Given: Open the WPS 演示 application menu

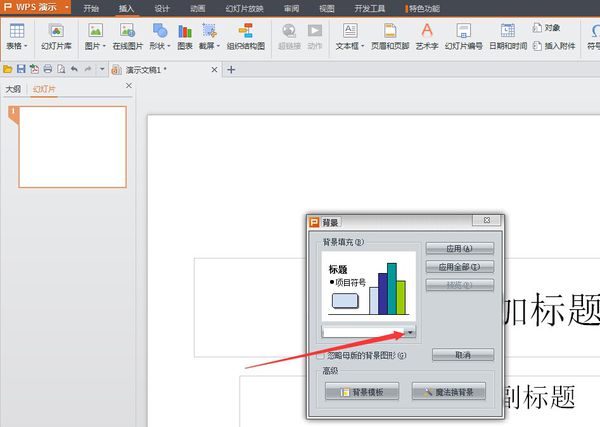Looking at the screenshot, I should [x=35, y=7].
